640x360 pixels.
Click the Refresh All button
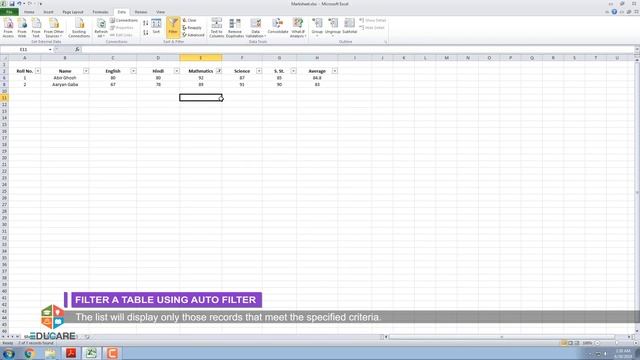101,28
